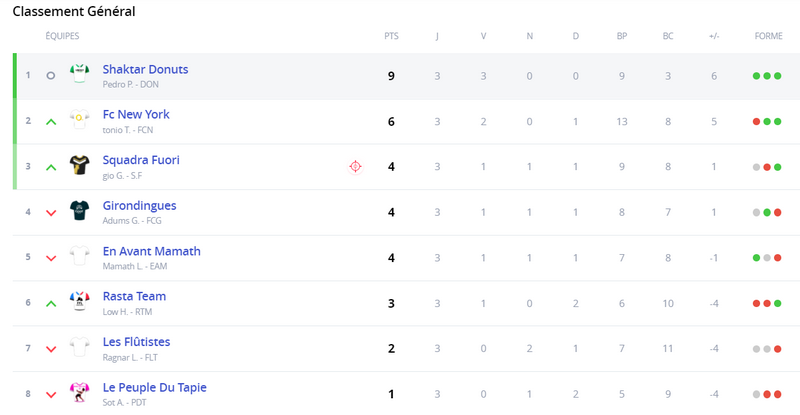Click the Rasta Team tricolor jersey icon
Viewport: 800px width, 415px height.
(x=80, y=301)
